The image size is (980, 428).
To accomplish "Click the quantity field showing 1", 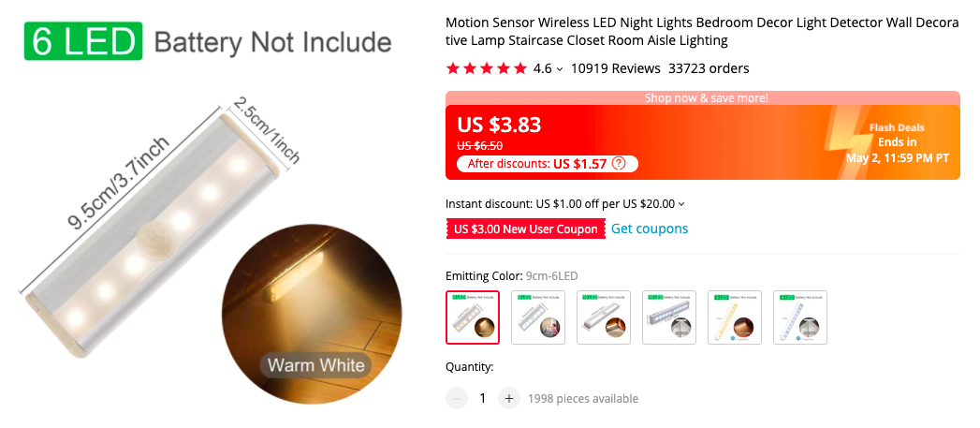I will click(x=482, y=398).
